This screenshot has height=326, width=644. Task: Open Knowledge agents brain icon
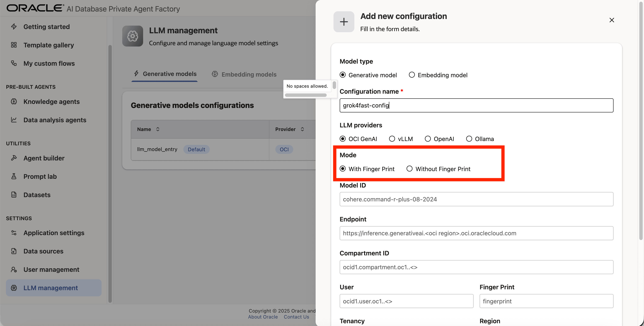14,101
